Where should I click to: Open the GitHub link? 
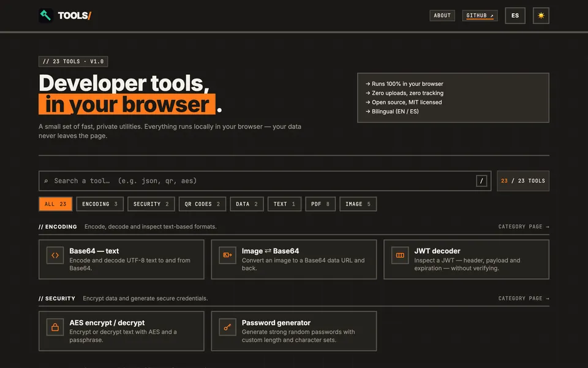point(480,15)
